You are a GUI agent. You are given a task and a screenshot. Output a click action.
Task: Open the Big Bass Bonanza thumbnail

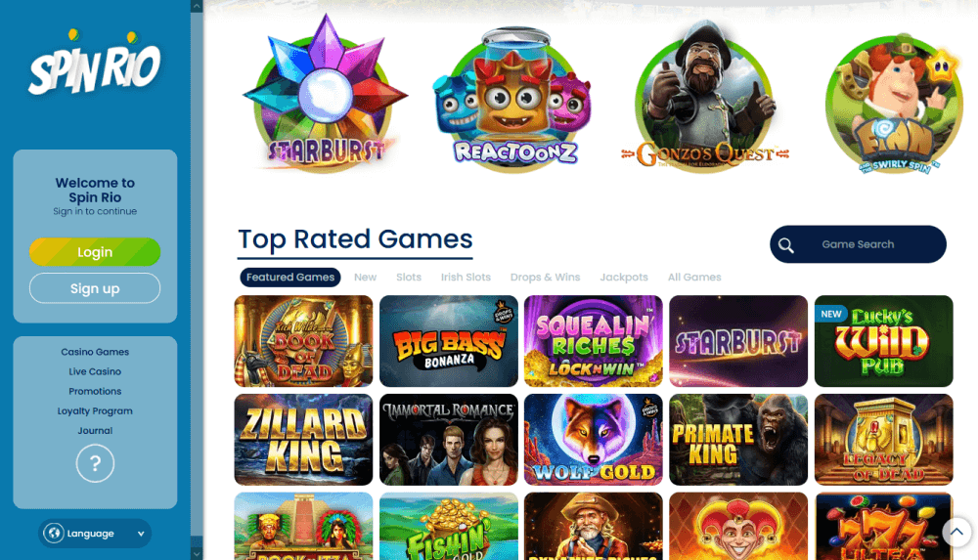[x=449, y=341]
